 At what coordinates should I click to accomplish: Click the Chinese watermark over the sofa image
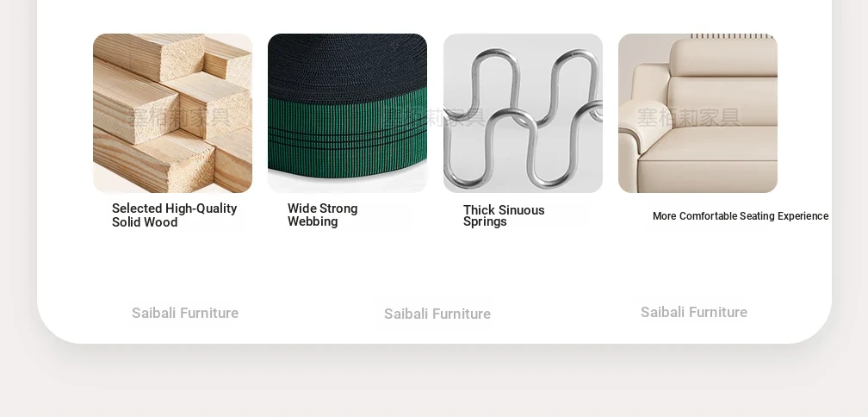[x=689, y=117]
